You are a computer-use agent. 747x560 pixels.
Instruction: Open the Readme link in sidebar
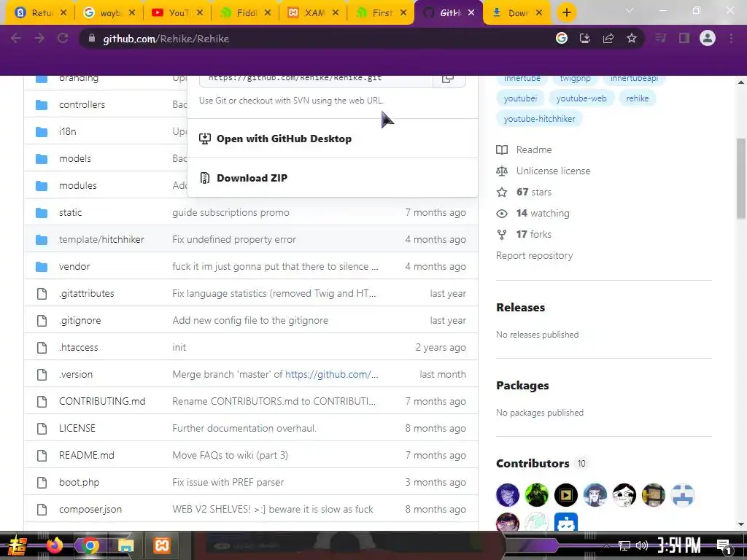click(533, 150)
